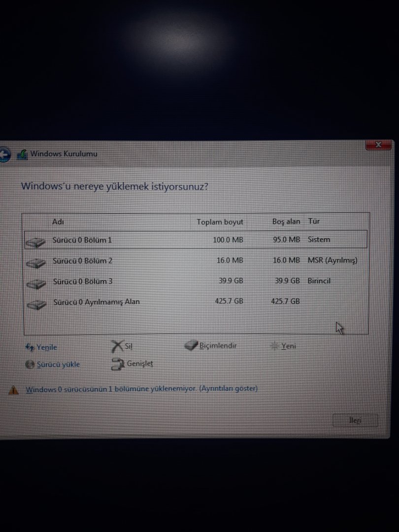Click the disk icon for Sürücü 0 Bölüm 1
This screenshot has height=532, width=399.
pos(35,242)
